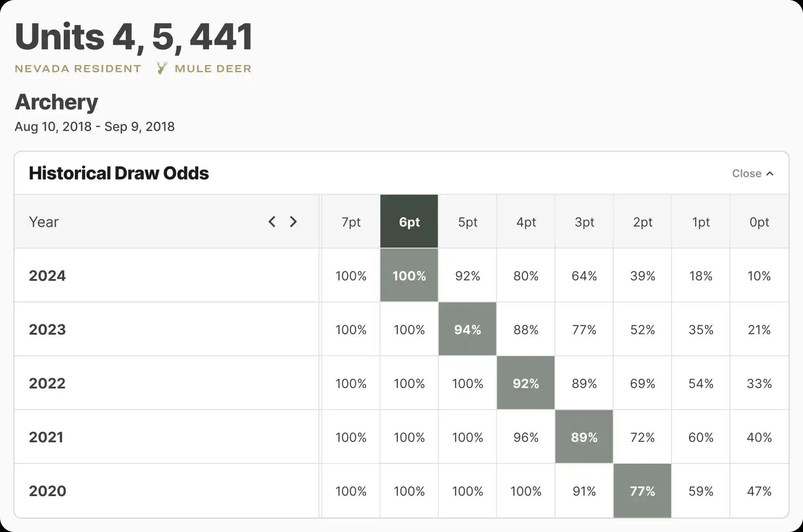The width and height of the screenshot is (803, 532).
Task: Select the 7pt column header
Action: point(351,222)
